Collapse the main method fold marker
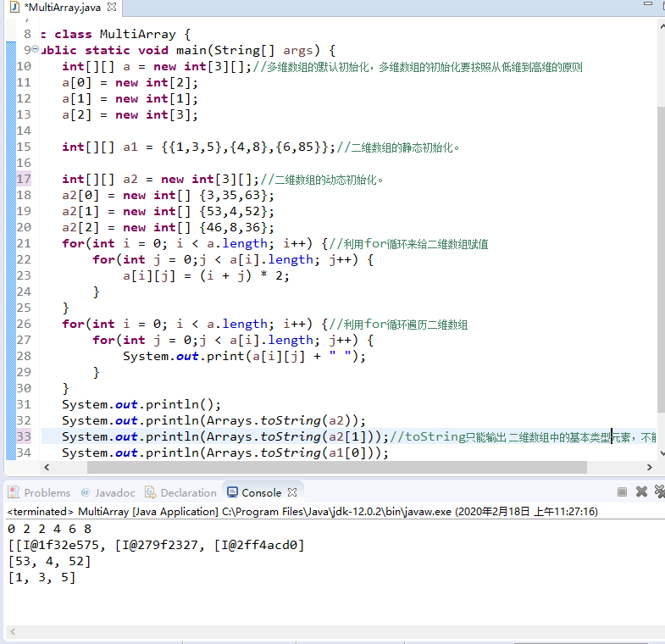Screen dimensions: 665x644 pyautogui.click(x=36, y=49)
